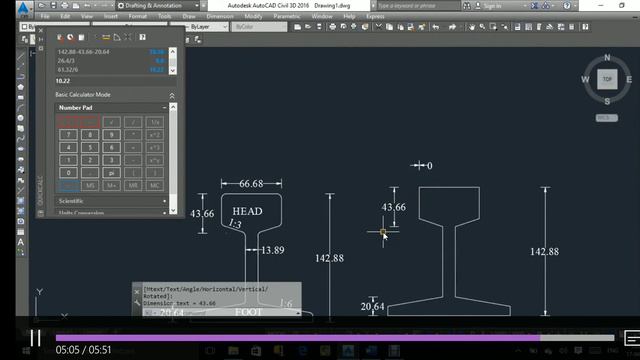This screenshot has height=360, width=640.
Task: Open the WCS dropdown below ViewCube
Action: (607, 118)
